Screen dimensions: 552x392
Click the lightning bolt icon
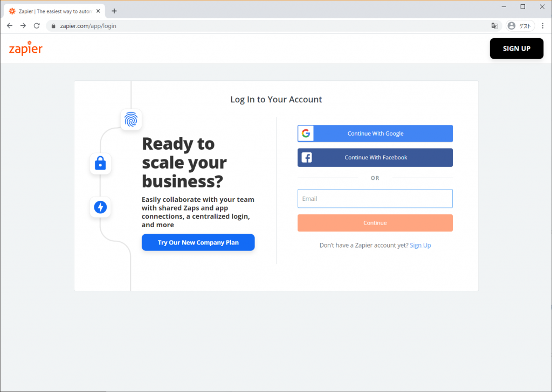coord(100,207)
